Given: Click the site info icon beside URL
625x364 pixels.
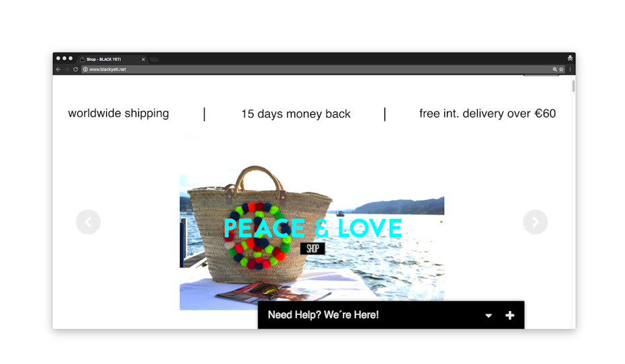Looking at the screenshot, I should coord(85,69).
